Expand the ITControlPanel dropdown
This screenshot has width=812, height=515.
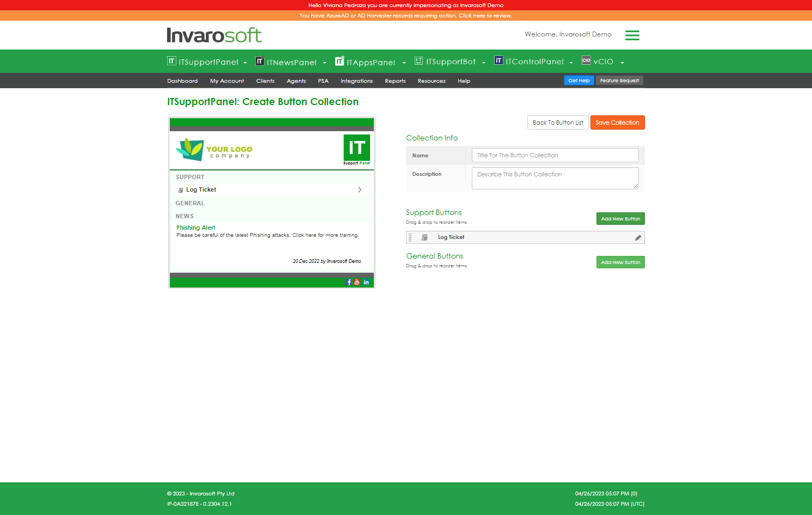pos(571,63)
